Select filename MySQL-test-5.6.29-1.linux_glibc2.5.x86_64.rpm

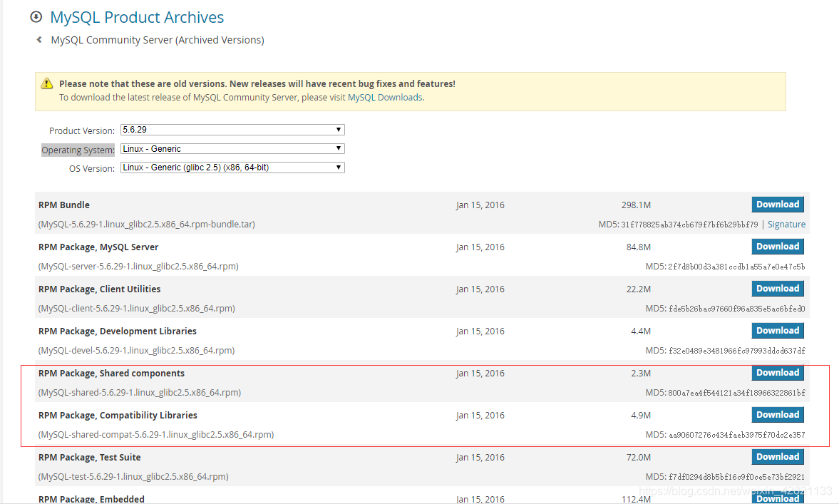[x=133, y=477]
